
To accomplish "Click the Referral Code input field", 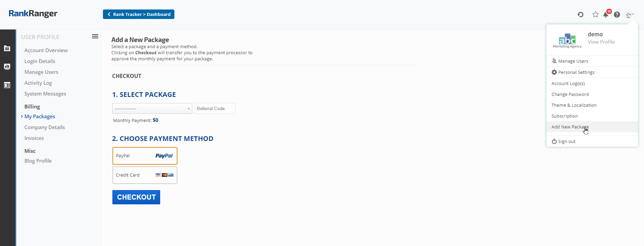I will click(215, 108).
